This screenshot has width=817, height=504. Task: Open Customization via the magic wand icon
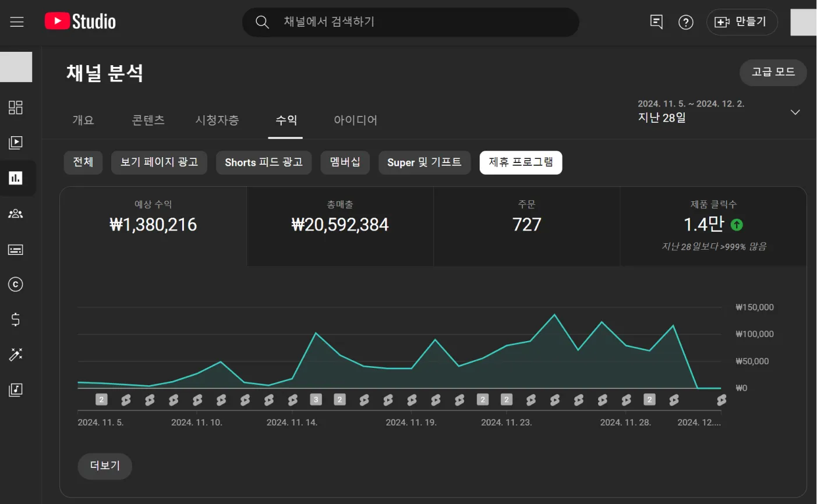point(16,355)
